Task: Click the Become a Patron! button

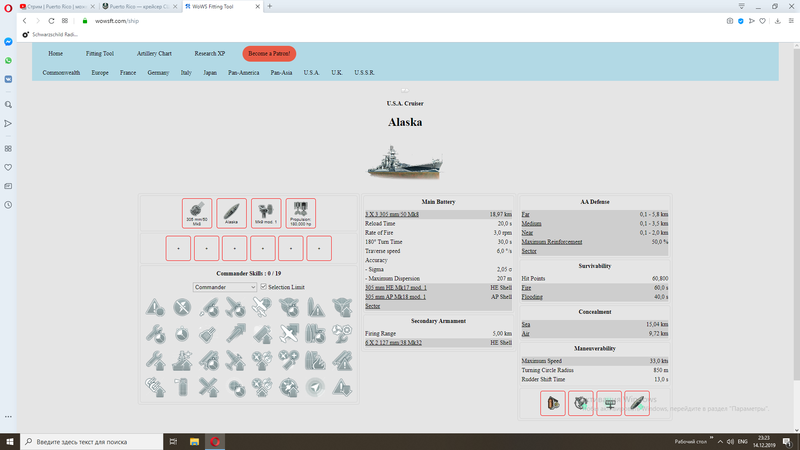Action: click(x=269, y=54)
